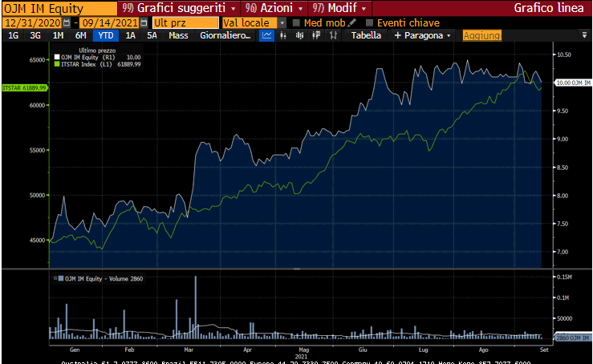Select the 6M time range tab

click(x=80, y=35)
